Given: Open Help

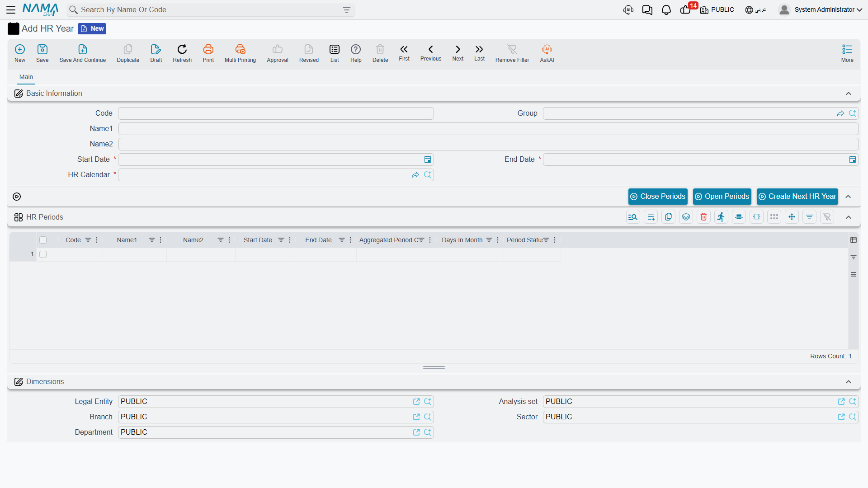Looking at the screenshot, I should (356, 53).
